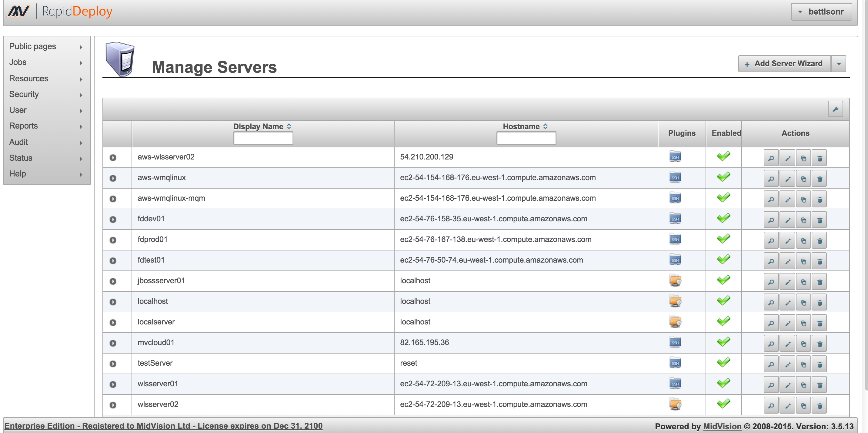Click the enabled checkmark for fddev01
This screenshot has height=433, width=868.
pyautogui.click(x=723, y=218)
